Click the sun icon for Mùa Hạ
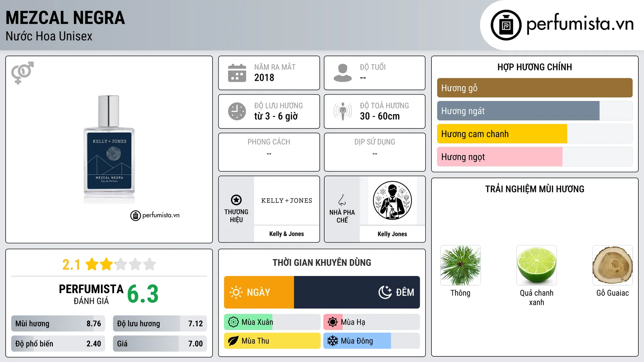 coord(333,322)
